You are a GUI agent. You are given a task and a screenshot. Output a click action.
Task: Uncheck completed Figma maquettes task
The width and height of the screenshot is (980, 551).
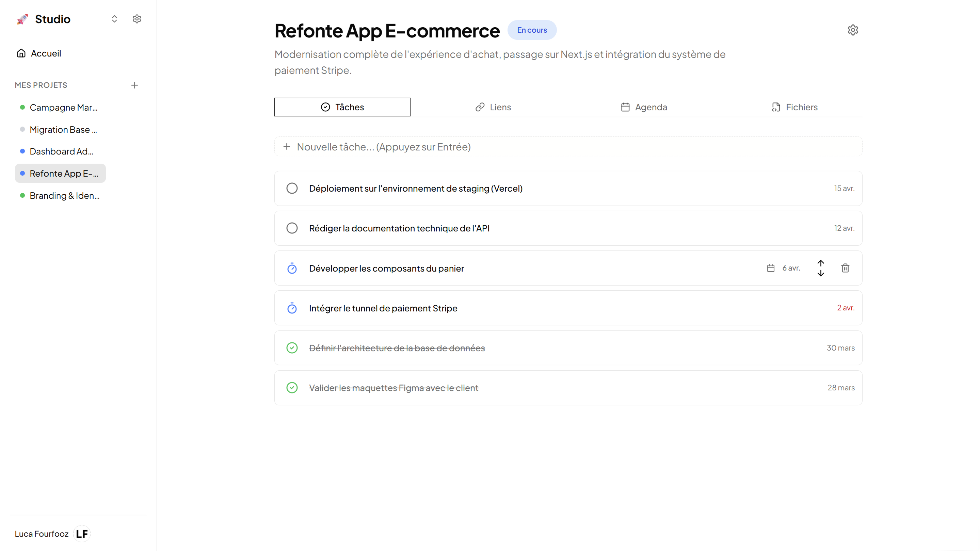[x=292, y=388]
